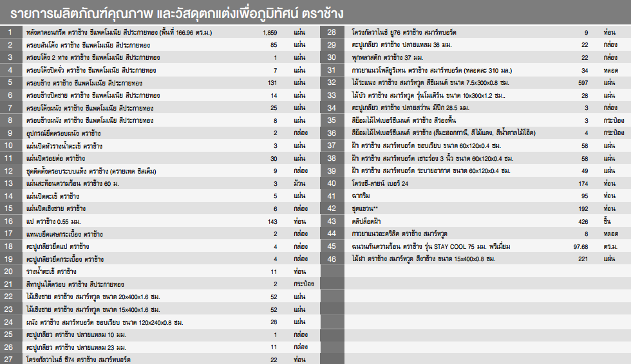Click item แผ่นสะท้อนความร้อน ตราช้าง 60 ม.
Image resolution: width=631 pixels, height=364 pixels.
[x=72, y=183]
